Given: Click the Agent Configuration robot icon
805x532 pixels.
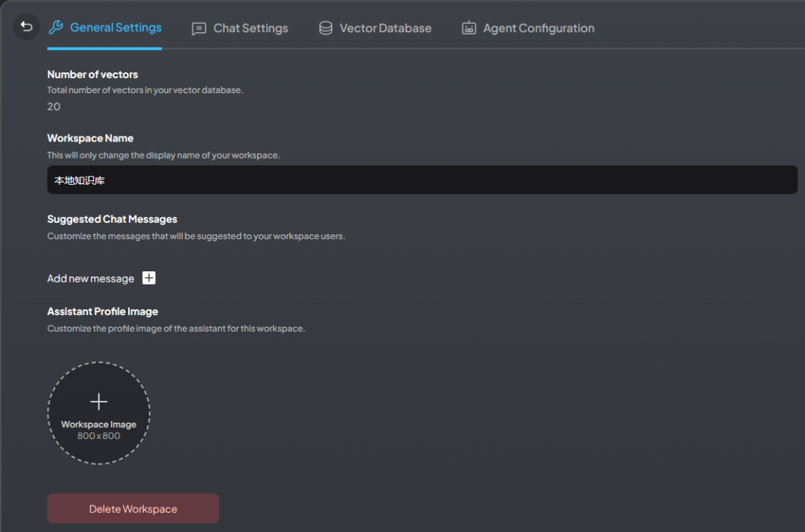Looking at the screenshot, I should [x=469, y=28].
